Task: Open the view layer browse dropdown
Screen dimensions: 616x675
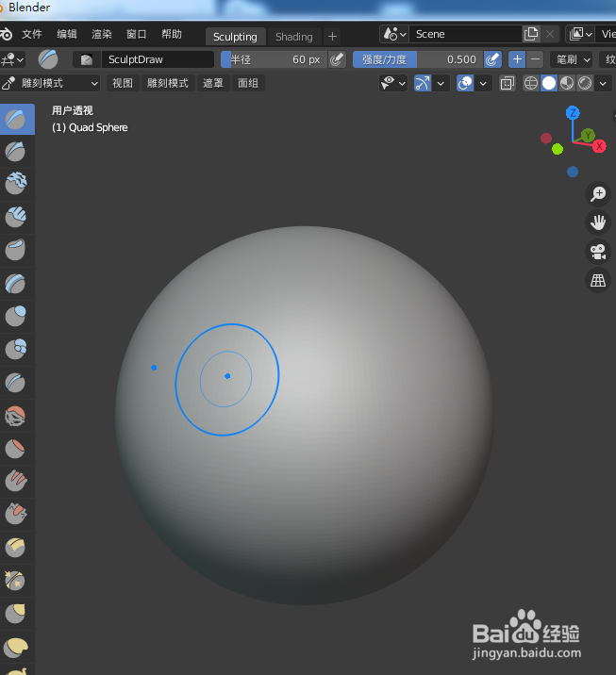Action: (x=580, y=34)
